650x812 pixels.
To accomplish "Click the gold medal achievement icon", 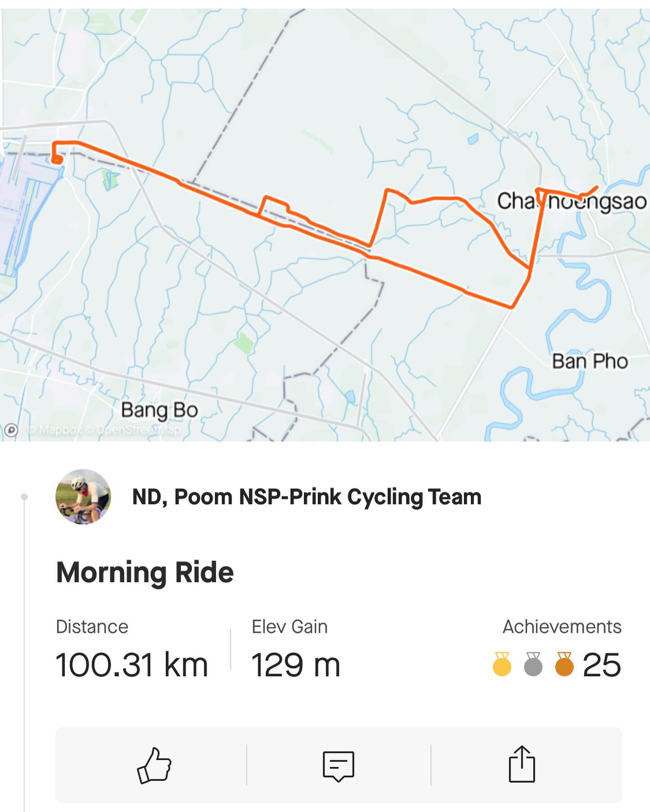I will pyautogui.click(x=502, y=664).
